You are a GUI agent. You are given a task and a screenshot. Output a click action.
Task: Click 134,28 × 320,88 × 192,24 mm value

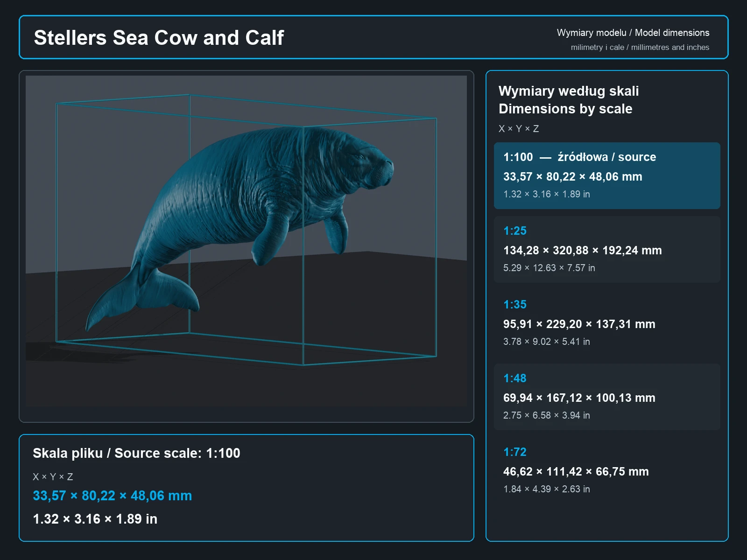582,250
